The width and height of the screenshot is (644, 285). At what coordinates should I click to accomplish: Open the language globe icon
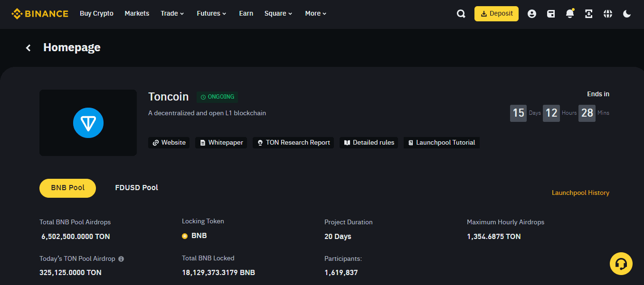click(x=608, y=14)
